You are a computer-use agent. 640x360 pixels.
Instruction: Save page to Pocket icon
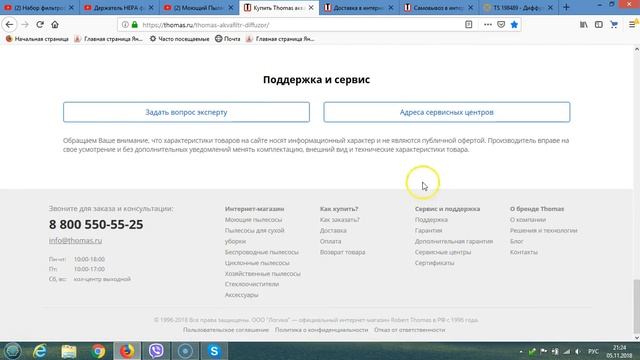pos(501,25)
